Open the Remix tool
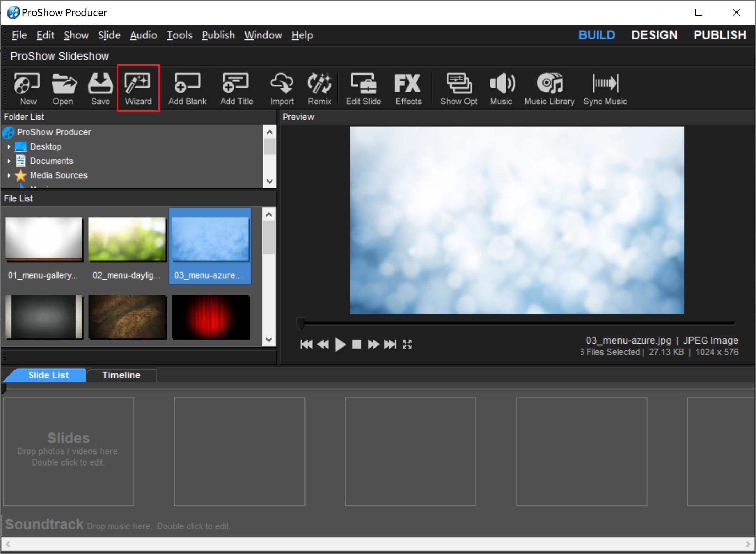 (x=319, y=88)
